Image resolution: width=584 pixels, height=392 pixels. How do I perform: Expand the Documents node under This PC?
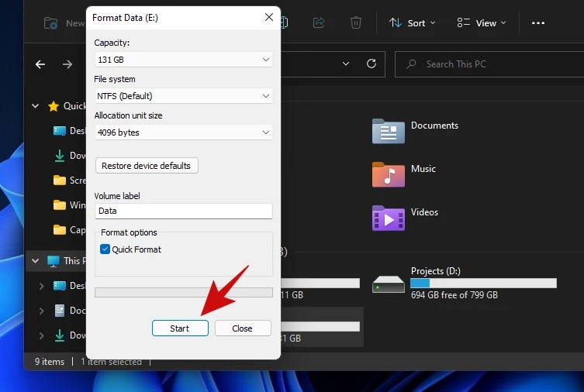pyautogui.click(x=41, y=311)
